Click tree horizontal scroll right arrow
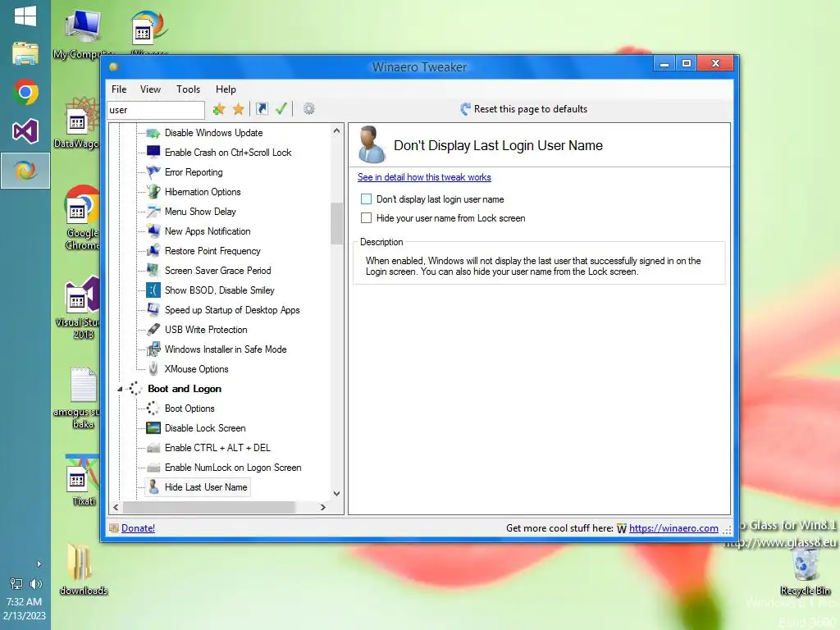 pos(323,507)
